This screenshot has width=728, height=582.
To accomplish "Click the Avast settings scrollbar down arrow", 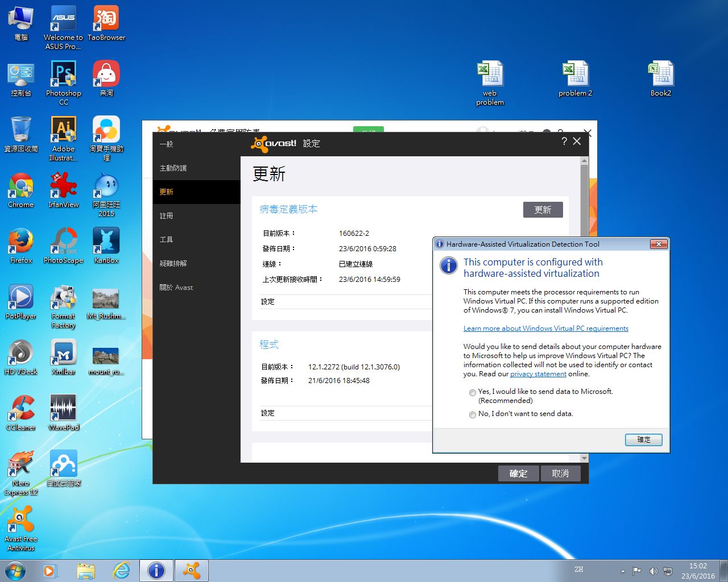I will coord(584,458).
